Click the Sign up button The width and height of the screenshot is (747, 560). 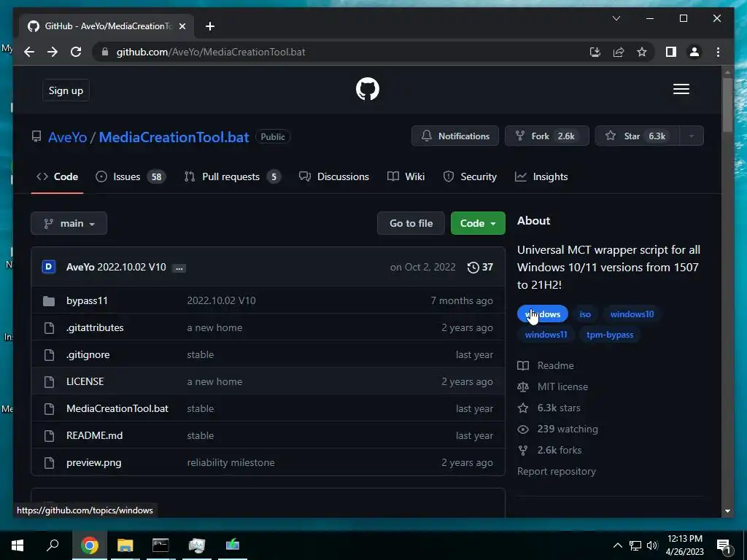click(66, 90)
